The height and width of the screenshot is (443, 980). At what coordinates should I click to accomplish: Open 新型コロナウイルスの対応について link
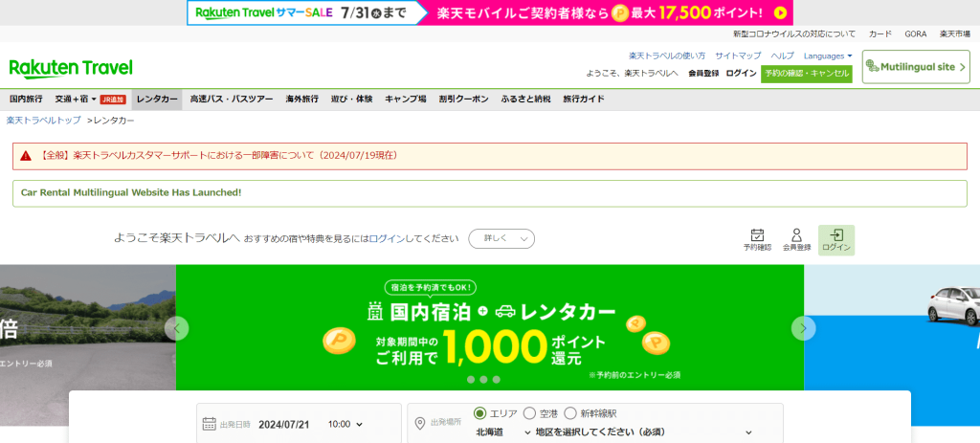(794, 33)
